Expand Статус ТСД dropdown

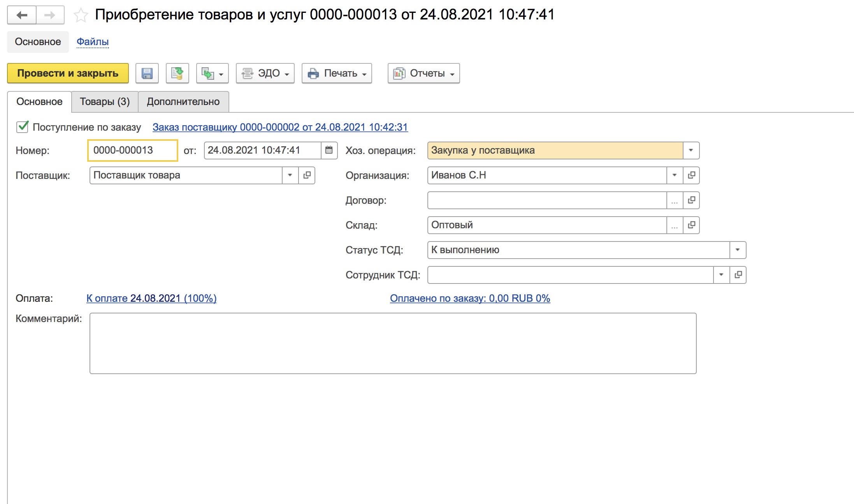738,250
